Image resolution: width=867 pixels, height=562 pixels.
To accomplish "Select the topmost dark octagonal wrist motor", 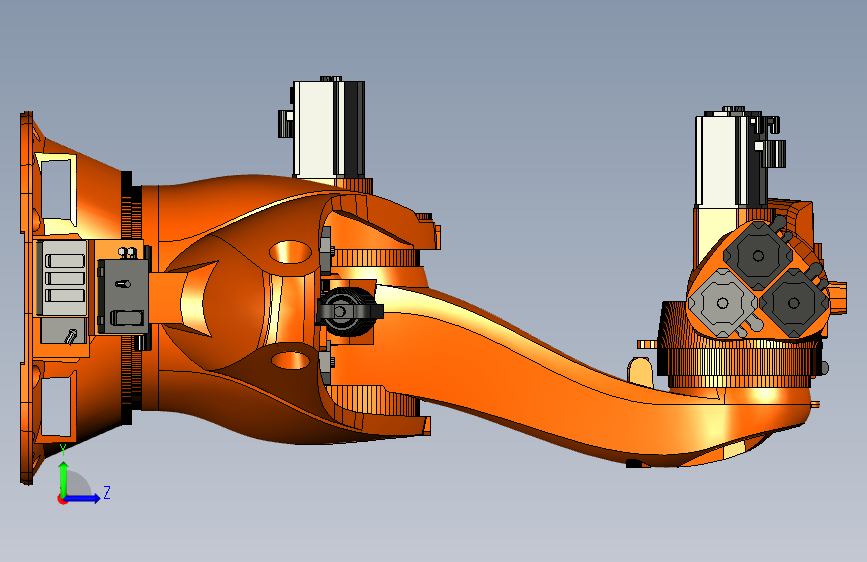I will point(758,255).
